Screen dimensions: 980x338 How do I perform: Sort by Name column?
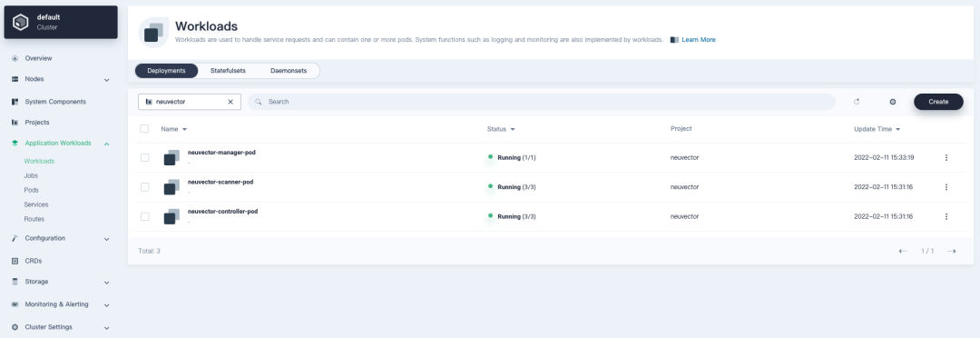[173, 129]
